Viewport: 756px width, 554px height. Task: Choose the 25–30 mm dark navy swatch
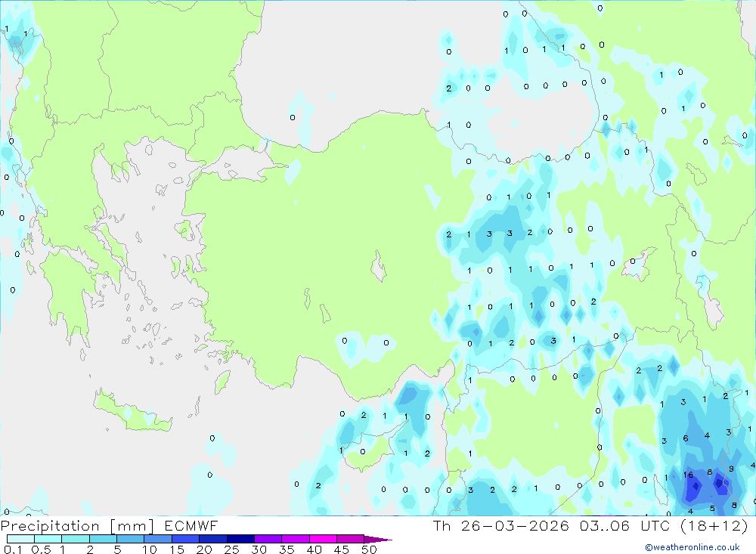(x=240, y=539)
